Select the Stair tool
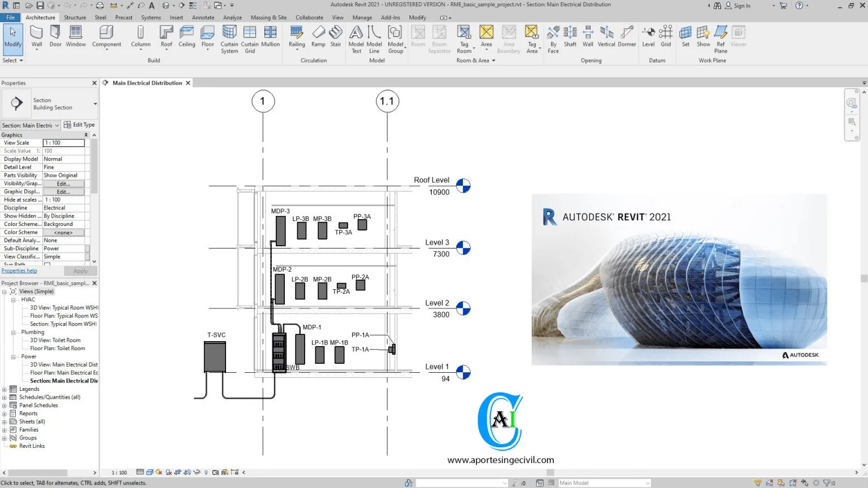This screenshot has height=488, width=868. click(x=336, y=37)
